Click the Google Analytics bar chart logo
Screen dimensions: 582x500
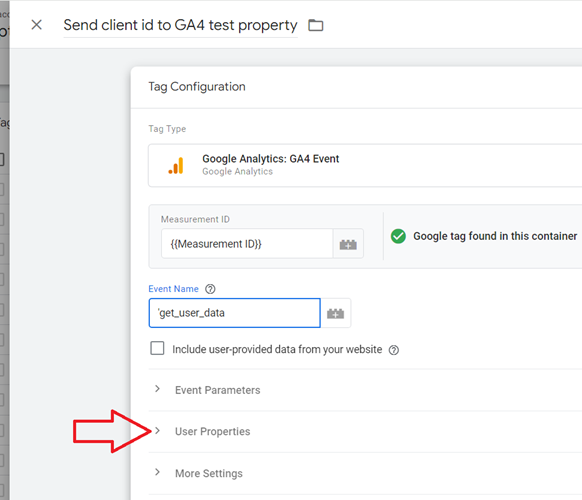pyautogui.click(x=176, y=166)
